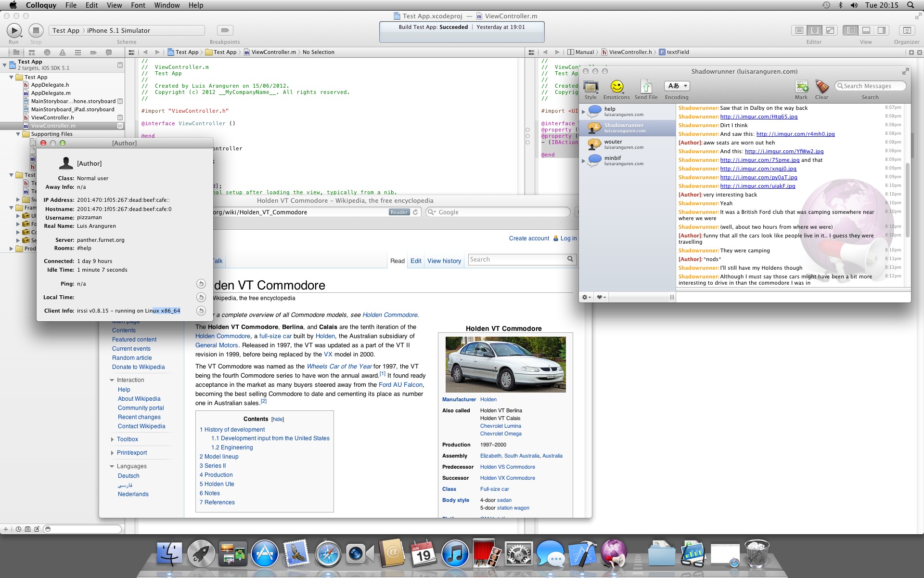This screenshot has height=578, width=924.
Task: Select wouter conversation in Colloquy sidebar
Action: [627, 144]
